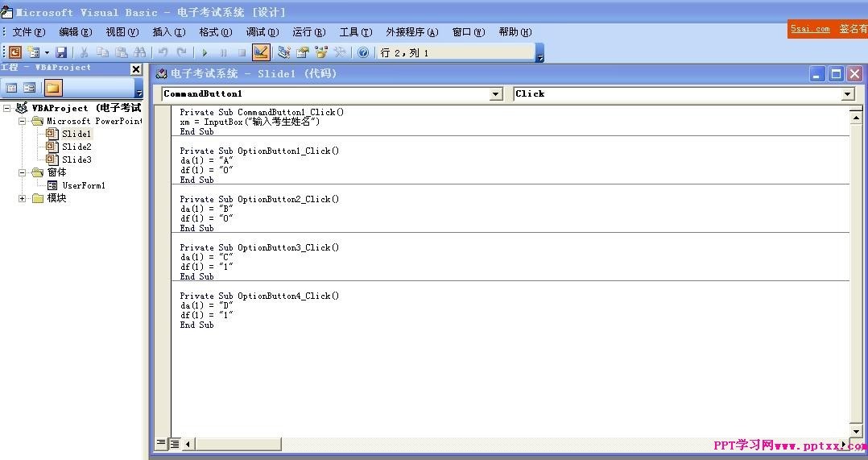Open the Project Explorer toolbar icon
868x460 pixels.
pyautogui.click(x=284, y=52)
